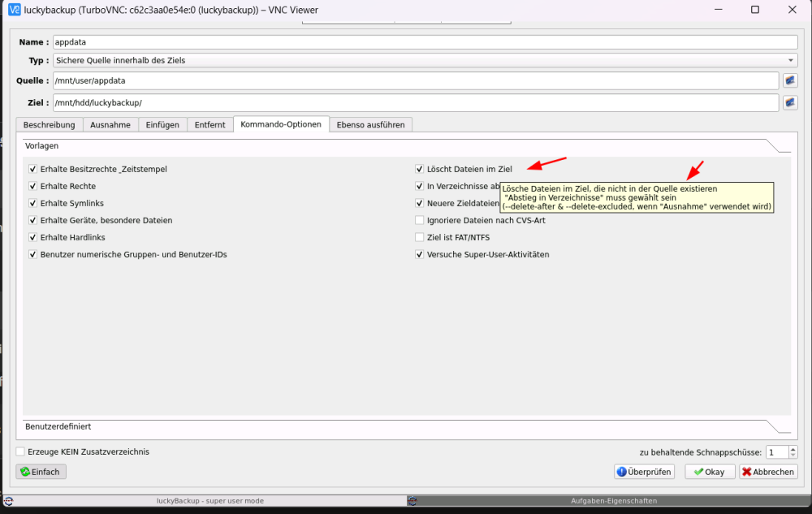Select the Kommando-Optionen tab
This screenshot has height=514, width=812.
[281, 124]
